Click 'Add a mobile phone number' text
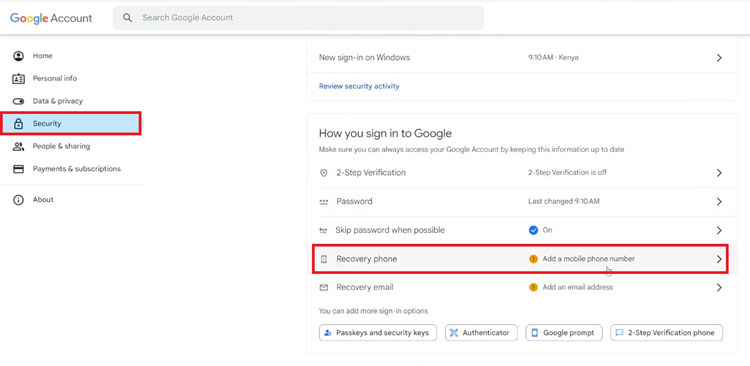750x366 pixels. (588, 259)
